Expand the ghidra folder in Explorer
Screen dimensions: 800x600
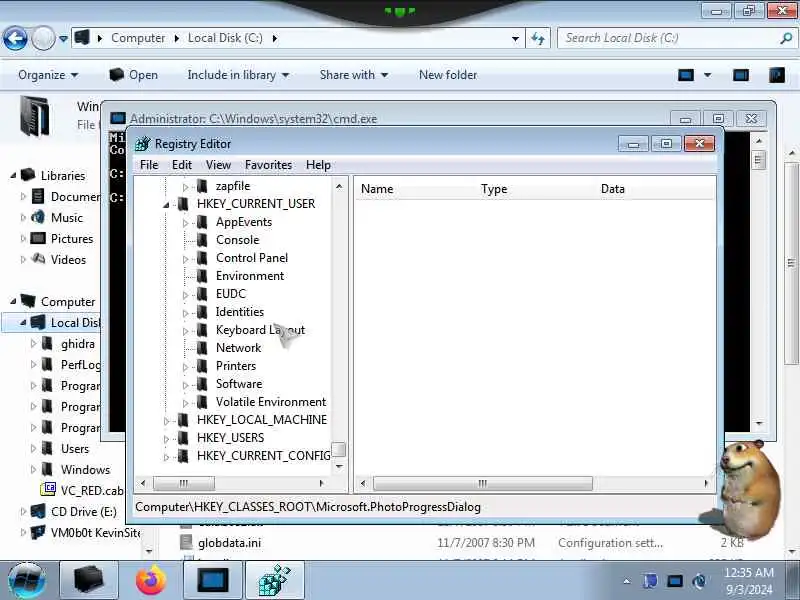point(34,344)
